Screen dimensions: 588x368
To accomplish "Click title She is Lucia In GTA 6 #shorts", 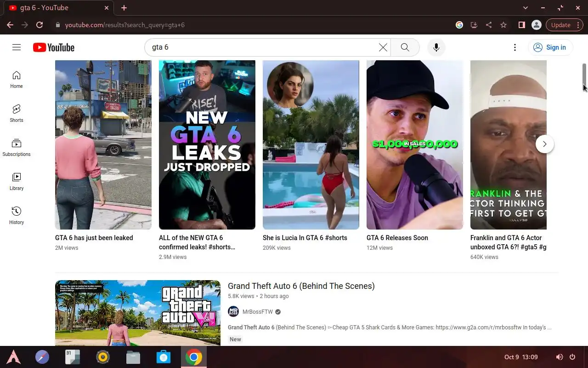I will coord(305,238).
